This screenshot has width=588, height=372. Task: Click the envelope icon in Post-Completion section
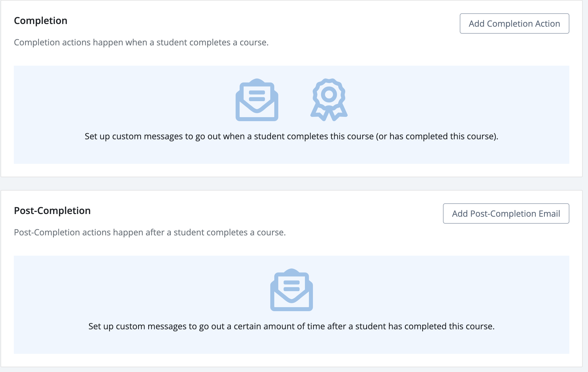coord(291,290)
